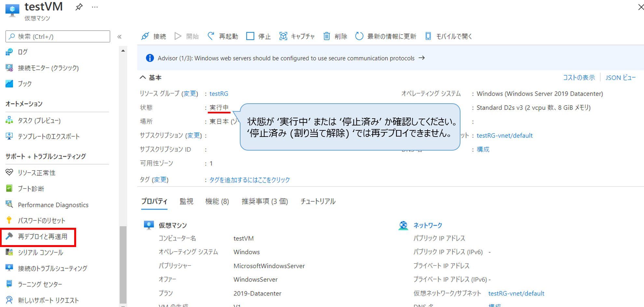
Task: Click the mobile phone icon for モバイルで開く
Action: coord(428,36)
